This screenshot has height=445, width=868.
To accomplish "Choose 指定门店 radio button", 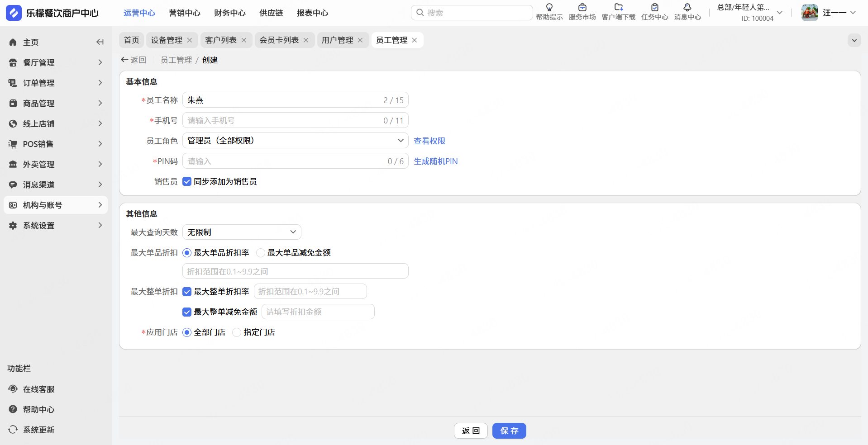I will pos(237,332).
